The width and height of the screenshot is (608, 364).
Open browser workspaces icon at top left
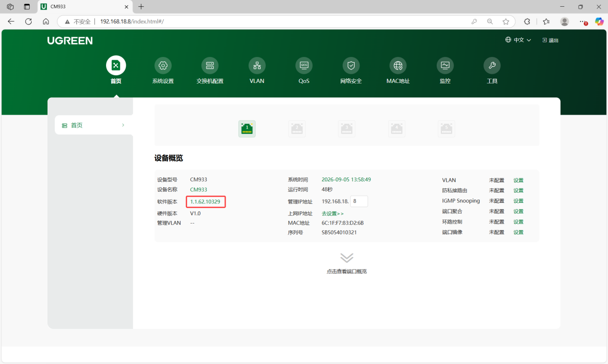point(10,7)
